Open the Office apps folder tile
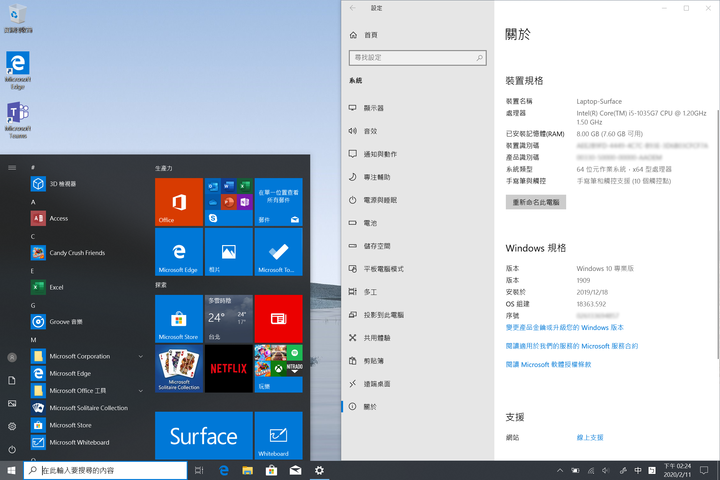This screenshot has width=720, height=480. (x=229, y=202)
